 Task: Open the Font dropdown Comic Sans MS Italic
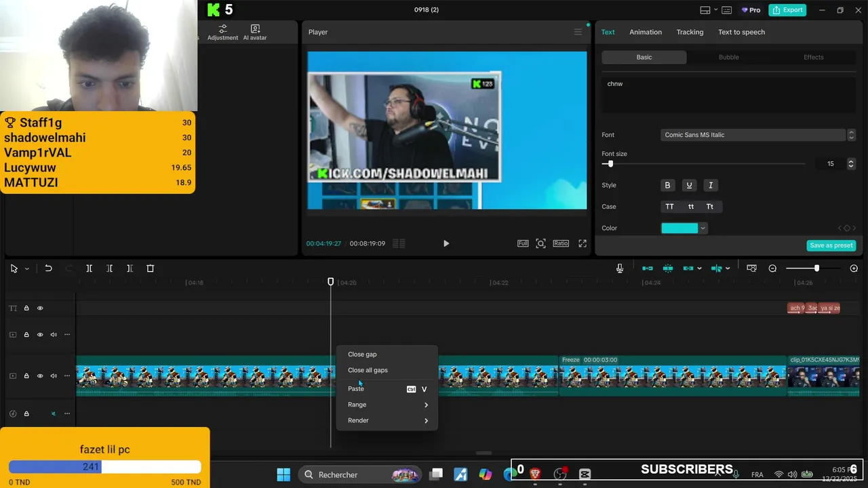point(753,135)
